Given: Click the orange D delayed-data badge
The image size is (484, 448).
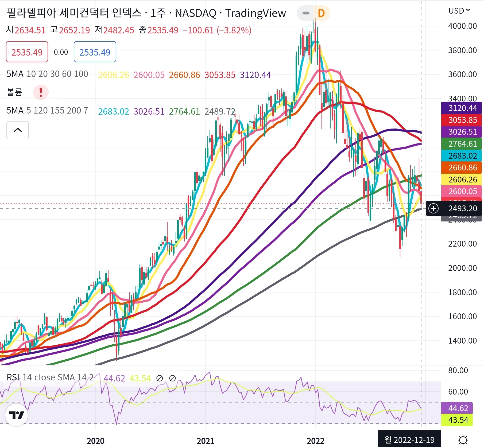Looking at the screenshot, I should point(321,13).
